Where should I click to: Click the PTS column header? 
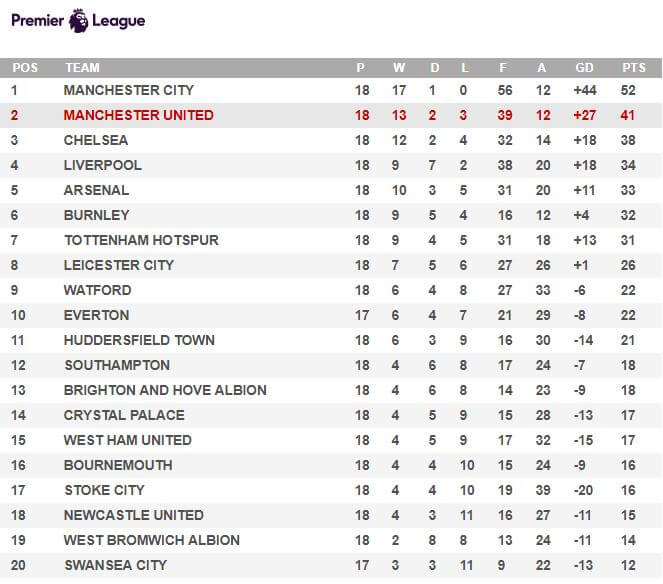pos(634,68)
